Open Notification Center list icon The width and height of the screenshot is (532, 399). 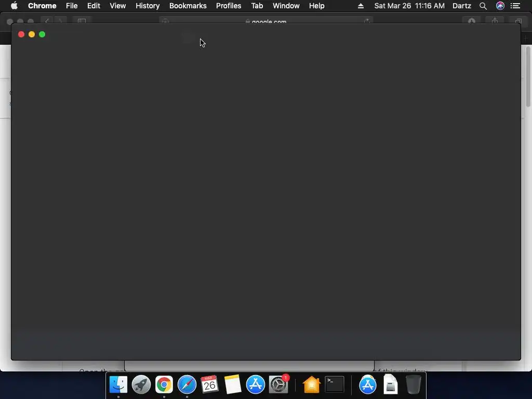515,6
